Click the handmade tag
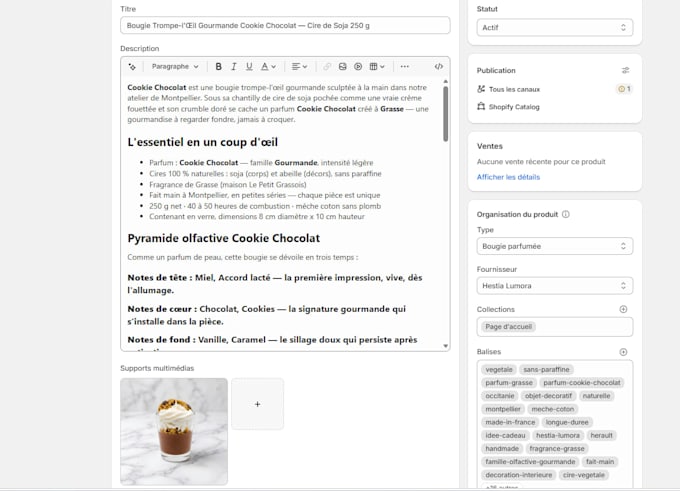 [x=502, y=448]
